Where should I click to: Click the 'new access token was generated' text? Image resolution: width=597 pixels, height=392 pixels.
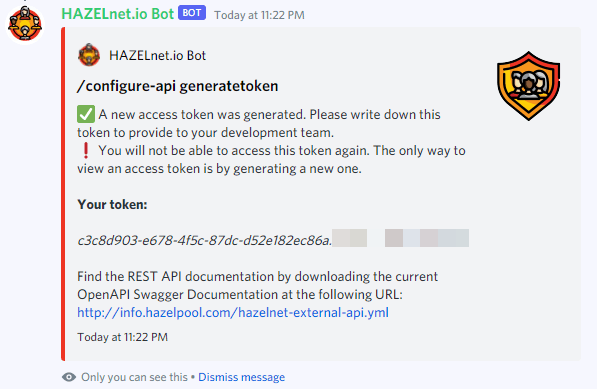point(208,115)
